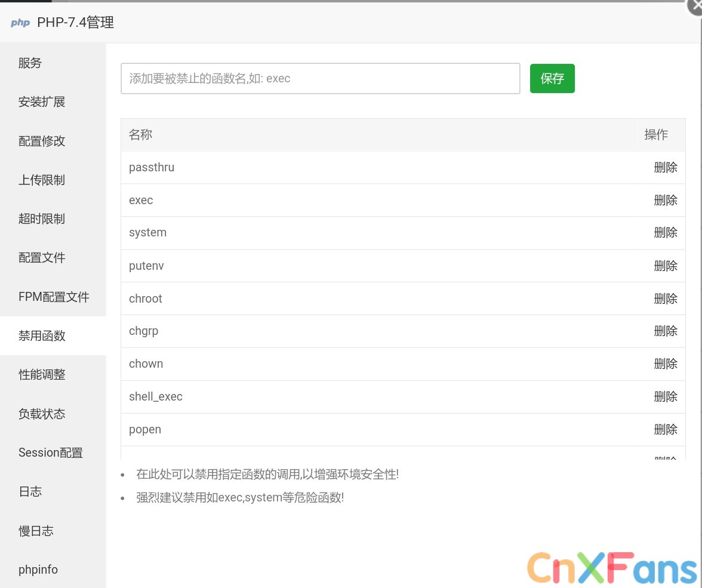The width and height of the screenshot is (702, 588).
Task: Open the 超时限制 settings
Action: 41,218
